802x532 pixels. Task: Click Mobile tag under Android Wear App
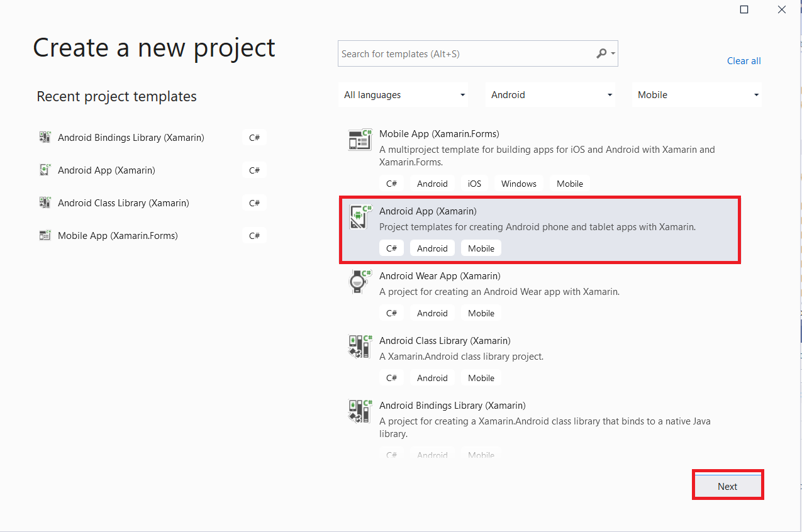(481, 313)
